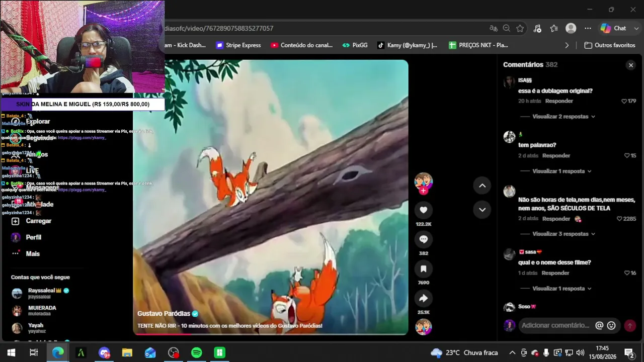Click the browser address bar URL
The width and height of the screenshot is (644, 362).
point(219,29)
